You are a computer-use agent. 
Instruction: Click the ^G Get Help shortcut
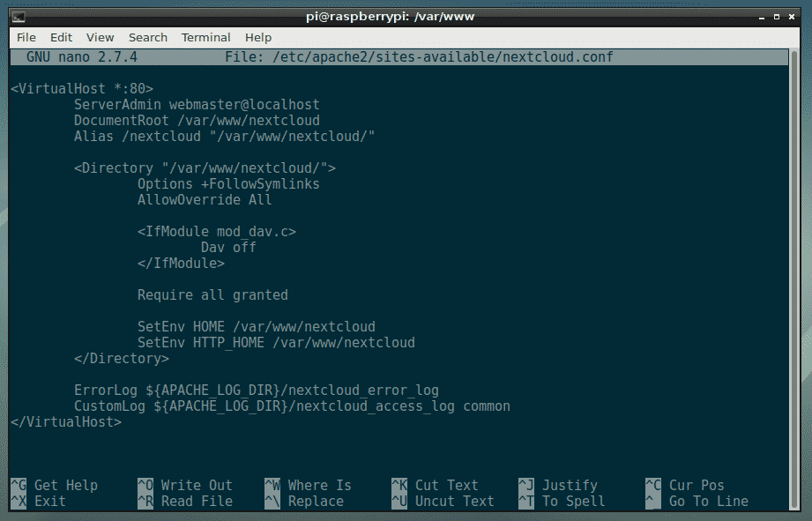[55, 485]
